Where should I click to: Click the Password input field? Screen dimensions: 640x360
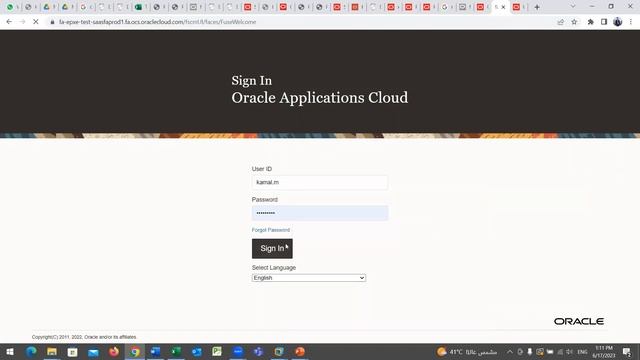click(x=320, y=213)
